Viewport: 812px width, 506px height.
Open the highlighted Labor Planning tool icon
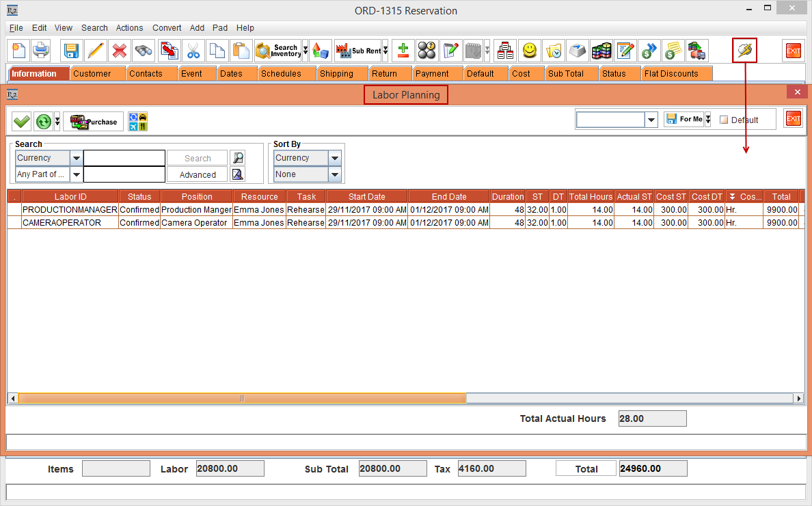[x=744, y=50]
